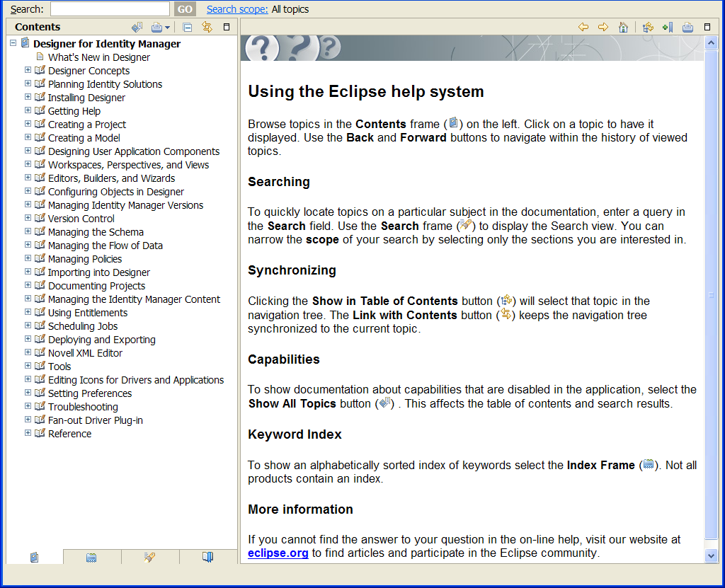Screen dimensions: 725x588
Task: Toggle the Link with Contents button
Action: pyautogui.click(x=207, y=28)
